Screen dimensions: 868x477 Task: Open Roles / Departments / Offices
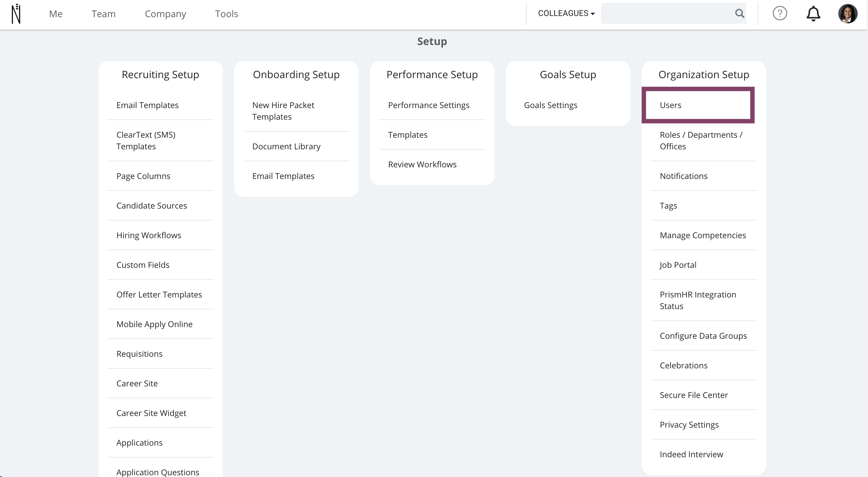pos(701,141)
